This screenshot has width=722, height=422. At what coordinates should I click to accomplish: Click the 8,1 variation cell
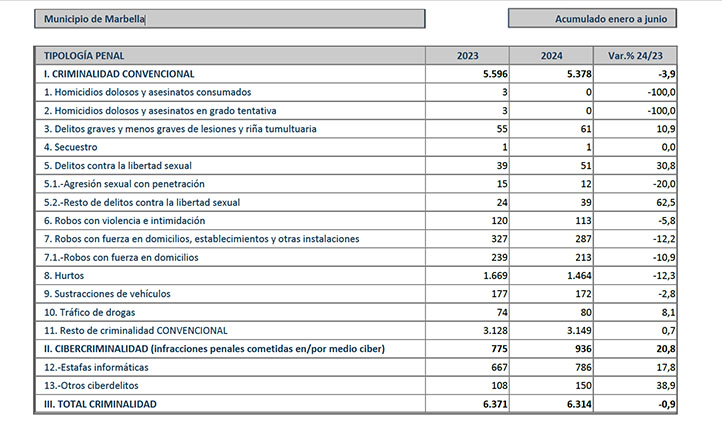click(x=669, y=312)
